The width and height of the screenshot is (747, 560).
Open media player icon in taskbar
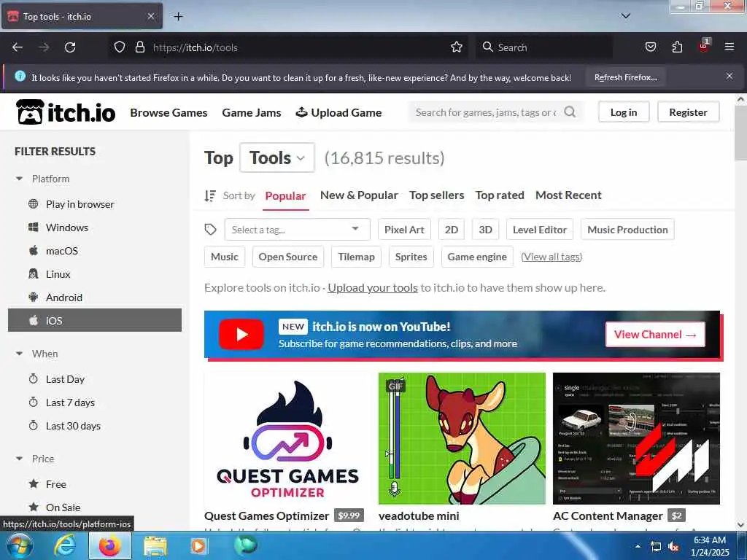[x=198, y=545]
